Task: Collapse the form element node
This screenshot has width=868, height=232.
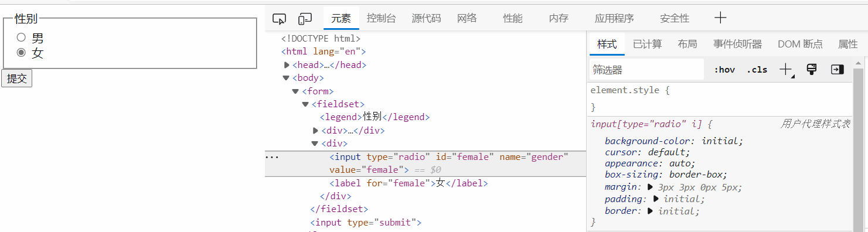Action: tap(296, 91)
